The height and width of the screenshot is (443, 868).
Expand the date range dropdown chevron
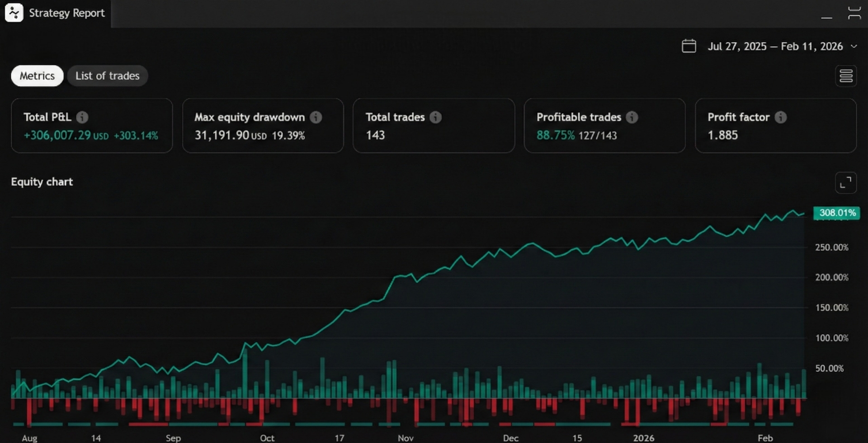pos(854,47)
